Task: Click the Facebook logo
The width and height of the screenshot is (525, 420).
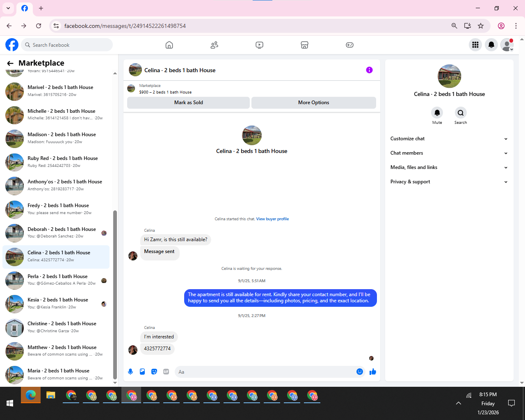Action: (12, 45)
